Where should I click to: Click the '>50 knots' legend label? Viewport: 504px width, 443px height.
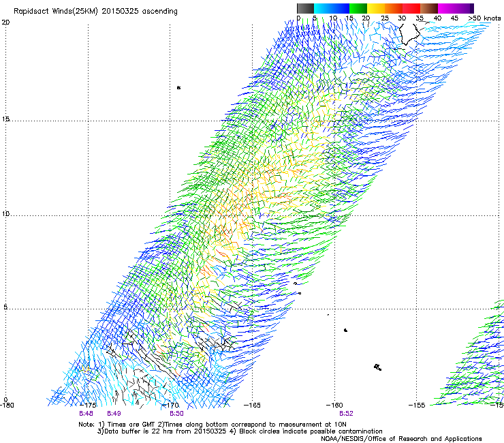click(x=484, y=18)
